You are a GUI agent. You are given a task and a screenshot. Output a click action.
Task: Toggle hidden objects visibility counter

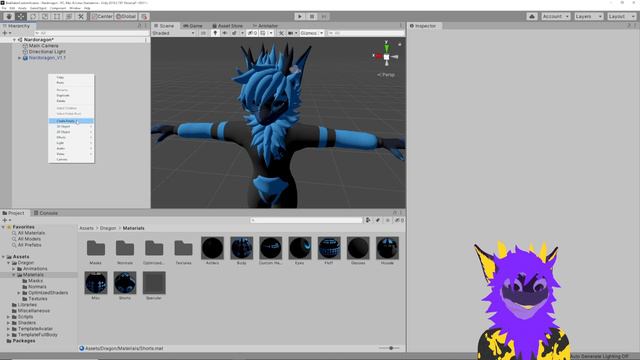[252, 33]
